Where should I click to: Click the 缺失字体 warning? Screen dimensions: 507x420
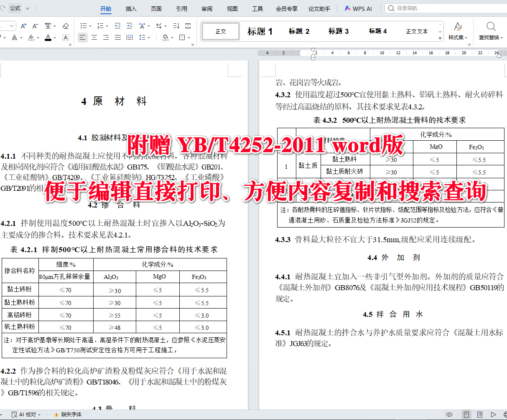68,415
